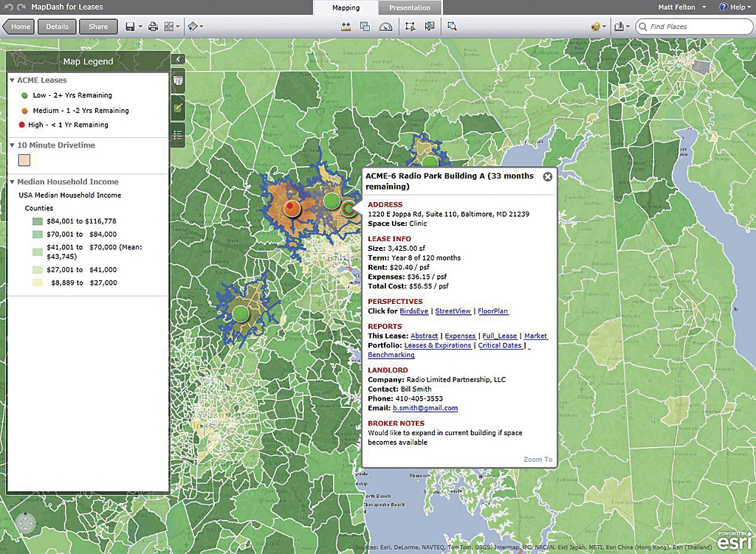Switch to the Mapping tab
Screen dimensions: 756x554
click(x=346, y=7)
